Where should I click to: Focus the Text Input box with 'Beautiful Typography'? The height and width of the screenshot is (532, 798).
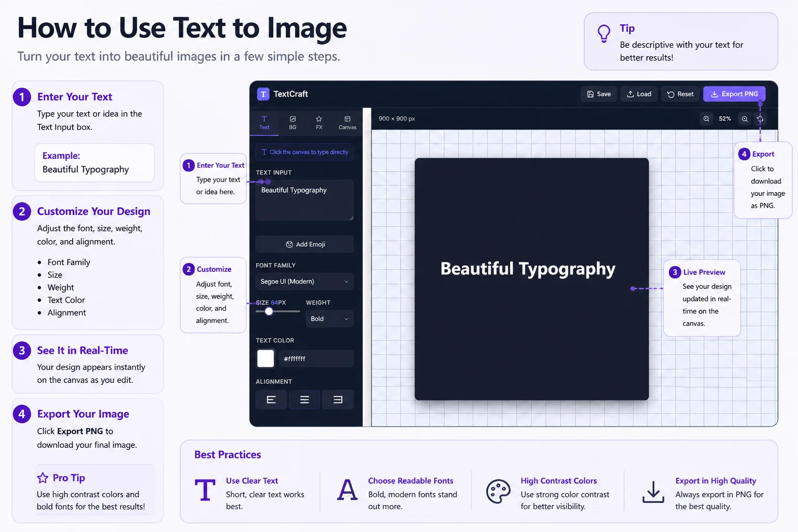coord(304,201)
